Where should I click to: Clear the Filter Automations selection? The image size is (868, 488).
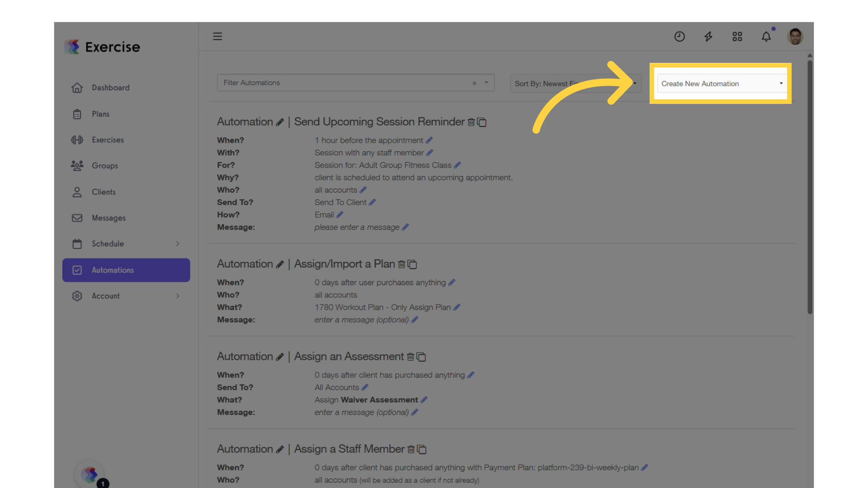pos(474,83)
